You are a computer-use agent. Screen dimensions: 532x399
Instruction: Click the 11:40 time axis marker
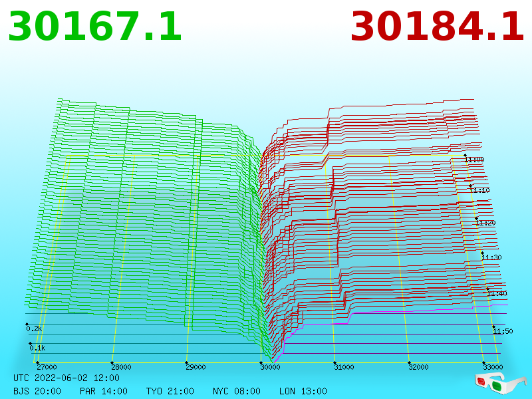(x=497, y=293)
